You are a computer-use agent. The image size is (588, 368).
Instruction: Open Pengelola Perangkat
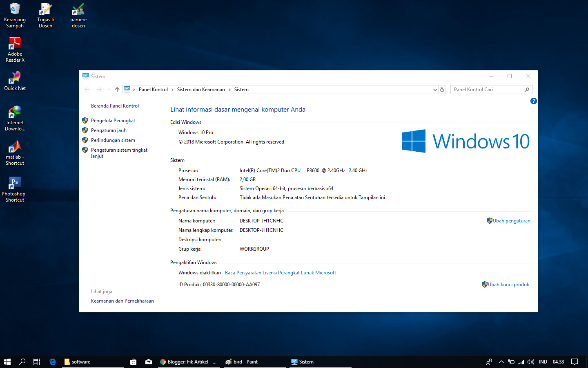113,121
